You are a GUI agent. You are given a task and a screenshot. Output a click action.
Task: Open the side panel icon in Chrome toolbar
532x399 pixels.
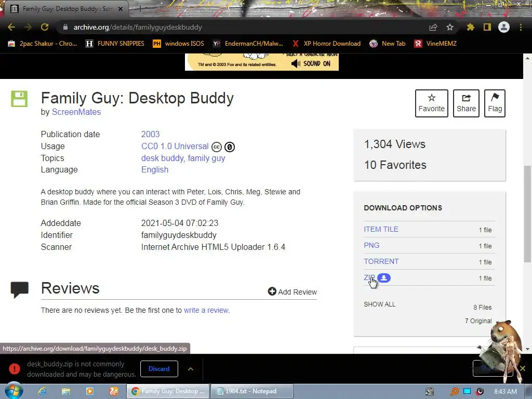[x=487, y=27]
